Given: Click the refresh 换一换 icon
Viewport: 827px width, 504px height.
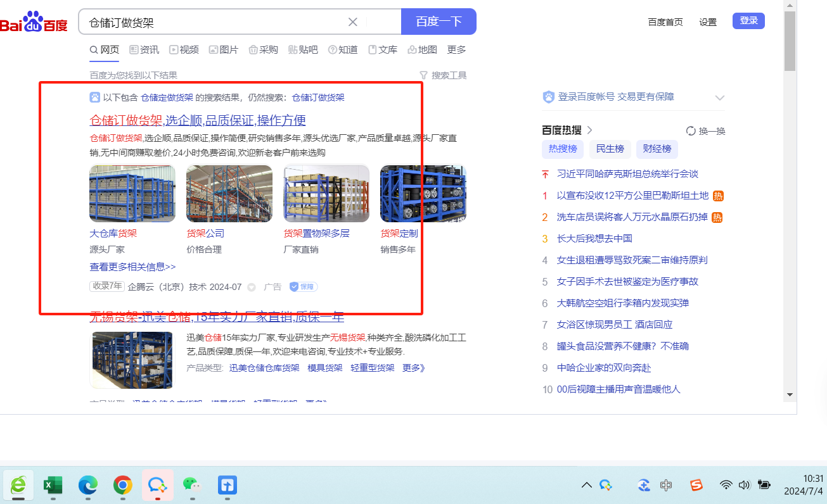Looking at the screenshot, I should 691,131.
